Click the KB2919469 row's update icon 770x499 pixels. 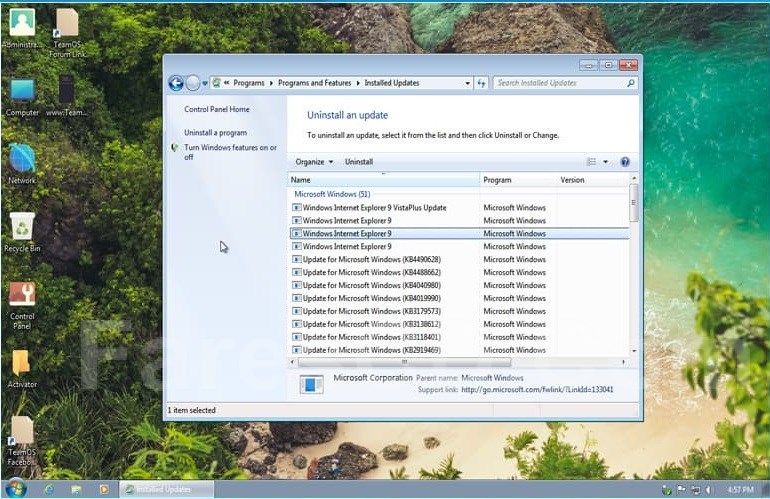click(x=297, y=350)
